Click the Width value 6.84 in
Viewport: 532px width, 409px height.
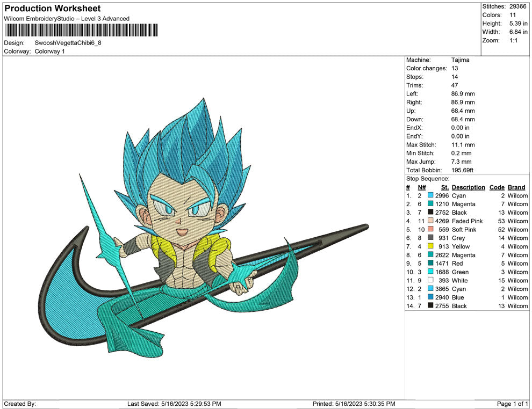click(518, 32)
